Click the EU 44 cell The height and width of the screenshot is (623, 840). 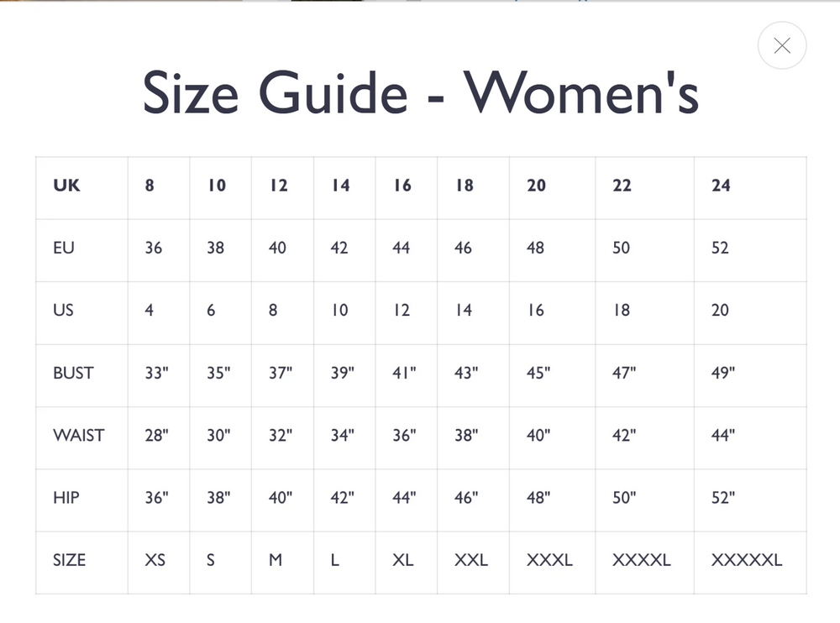tap(401, 248)
